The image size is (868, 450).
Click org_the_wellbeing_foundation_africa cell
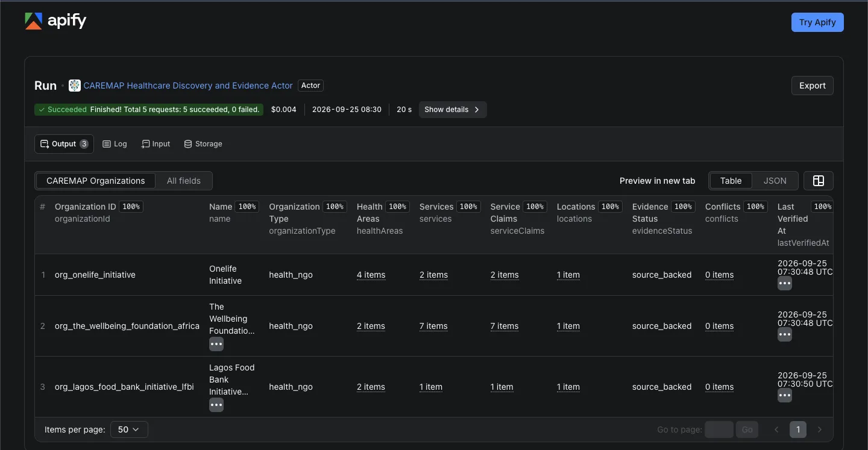click(x=127, y=326)
